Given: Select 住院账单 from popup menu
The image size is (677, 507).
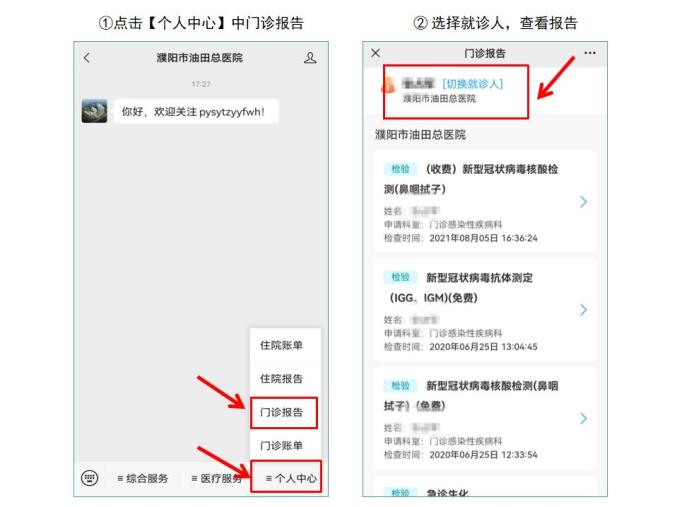Looking at the screenshot, I should pos(282,345).
